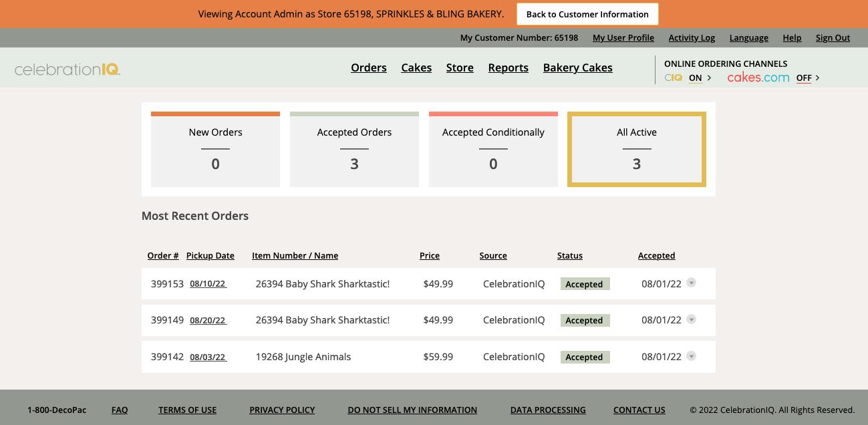
Task: Click the celebrationIQ logo
Action: click(67, 69)
